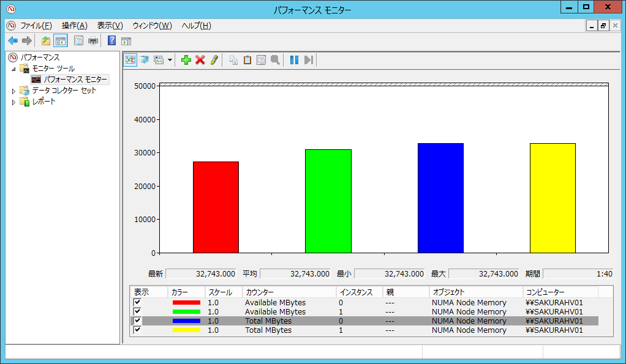The image size is (626, 364).
Task: Open the graph type dropdown arrow
Action: coord(170,60)
